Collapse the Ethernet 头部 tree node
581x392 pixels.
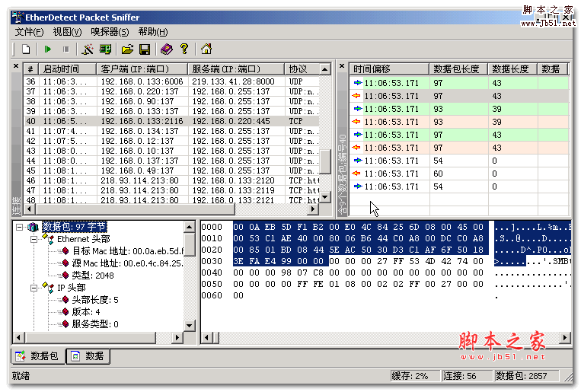pos(33,239)
